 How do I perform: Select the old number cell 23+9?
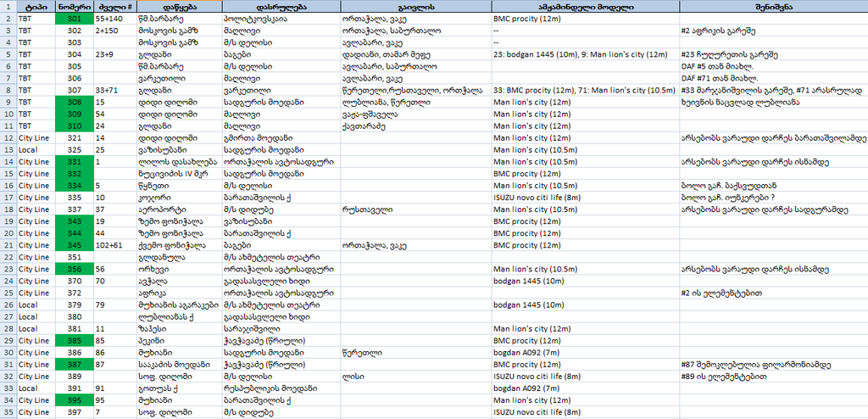[x=114, y=54]
